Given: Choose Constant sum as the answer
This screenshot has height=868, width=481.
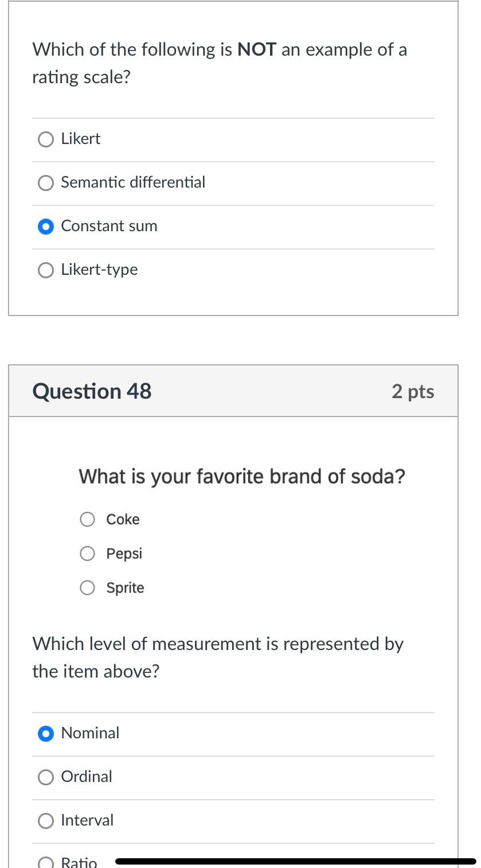Looking at the screenshot, I should tap(45, 226).
